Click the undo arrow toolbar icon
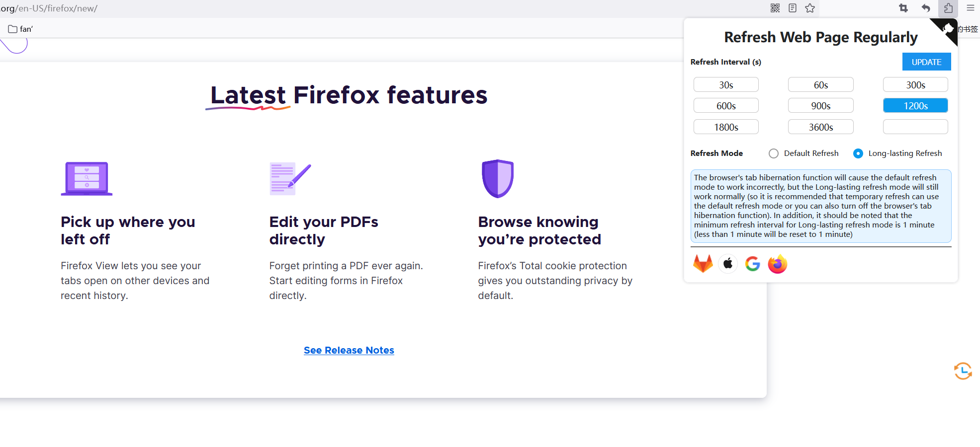Screen dimensions: 980x447 (926, 8)
